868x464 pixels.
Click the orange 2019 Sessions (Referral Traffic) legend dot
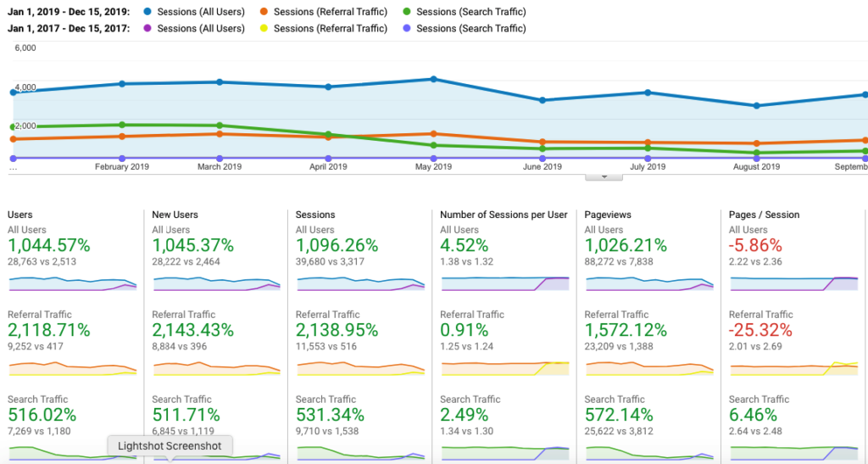point(264,12)
